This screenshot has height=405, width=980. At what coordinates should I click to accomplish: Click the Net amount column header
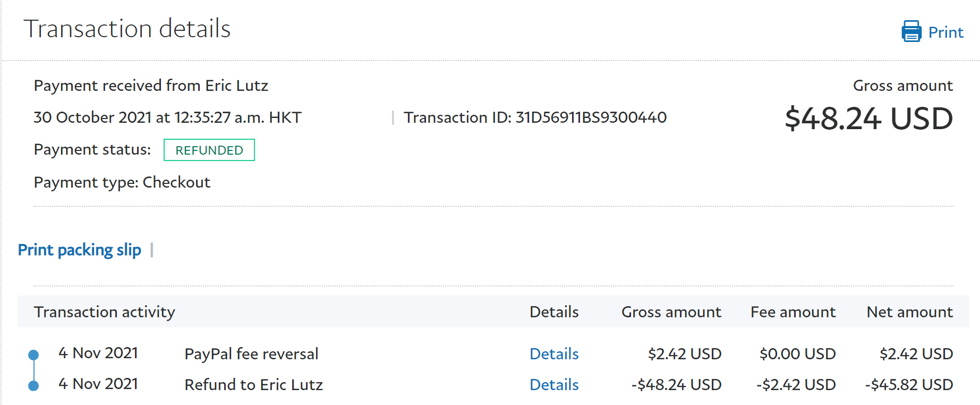pos(909,312)
